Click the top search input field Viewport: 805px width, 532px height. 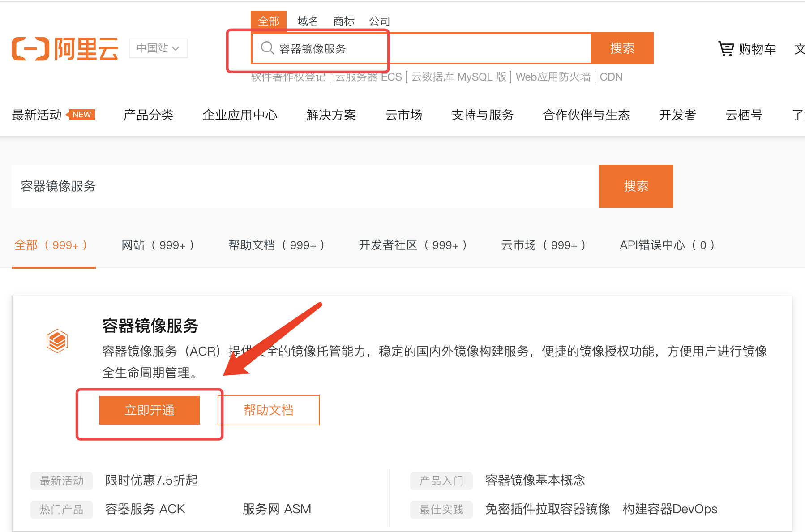(x=421, y=48)
